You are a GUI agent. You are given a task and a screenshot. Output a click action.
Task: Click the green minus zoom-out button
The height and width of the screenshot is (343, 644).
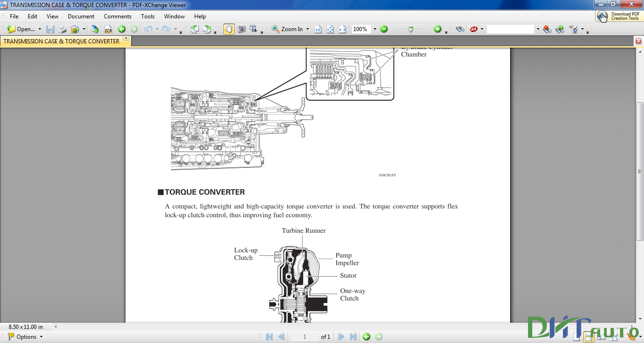point(384,29)
